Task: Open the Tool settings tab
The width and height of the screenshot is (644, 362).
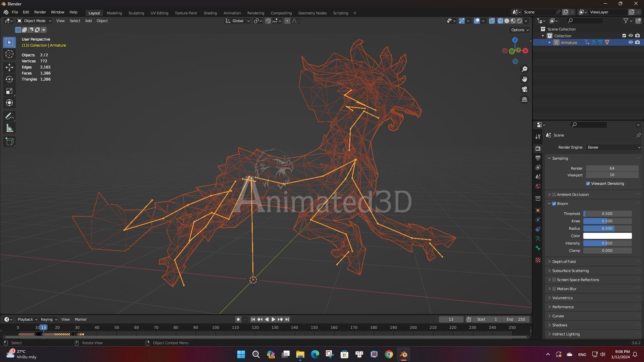Action: click(538, 136)
